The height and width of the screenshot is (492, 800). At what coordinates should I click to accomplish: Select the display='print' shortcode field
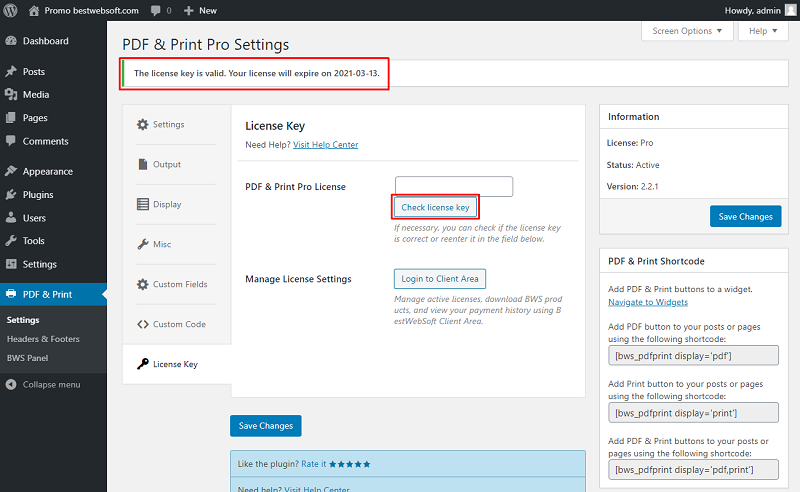coord(693,413)
